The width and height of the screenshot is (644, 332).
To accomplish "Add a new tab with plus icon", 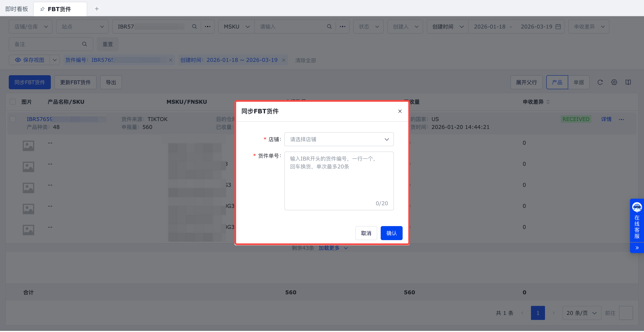I will pyautogui.click(x=97, y=9).
